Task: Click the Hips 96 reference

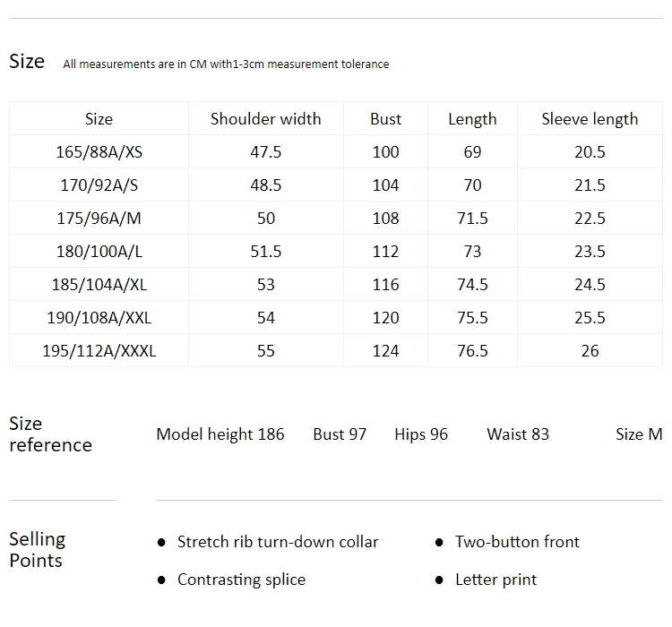Action: tap(421, 434)
